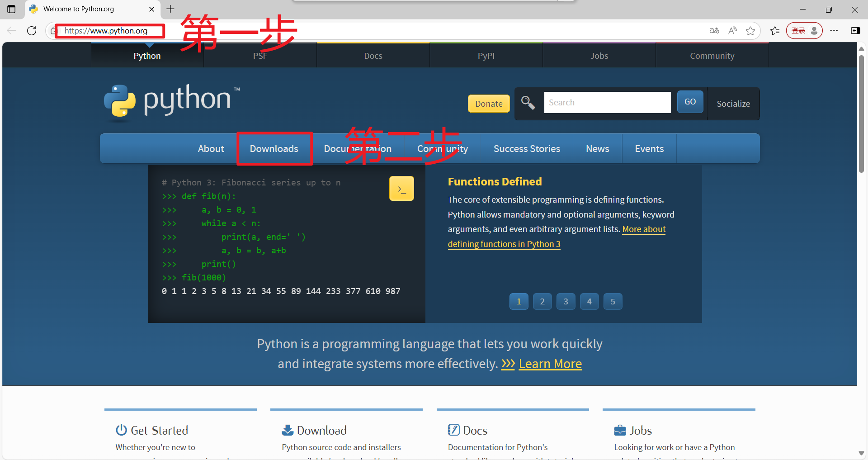This screenshot has width=868, height=460.
Task: Click the Get Started power icon
Action: (121, 430)
